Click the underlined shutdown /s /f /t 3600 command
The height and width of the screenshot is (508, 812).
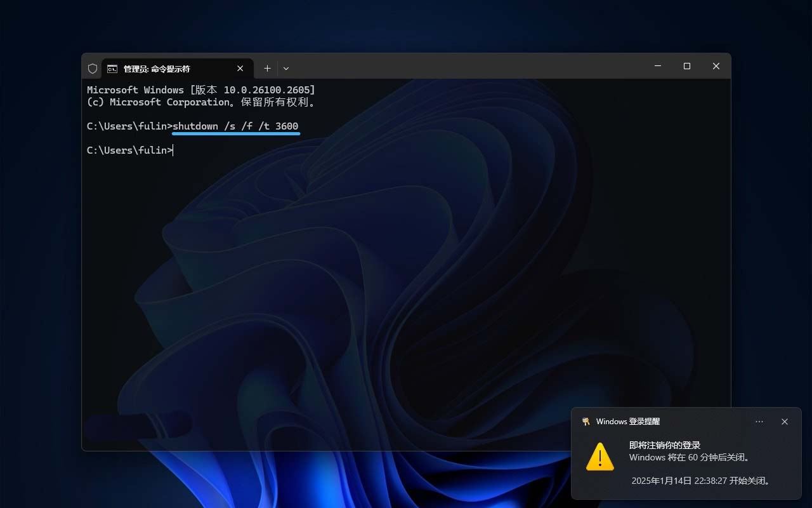pos(235,126)
